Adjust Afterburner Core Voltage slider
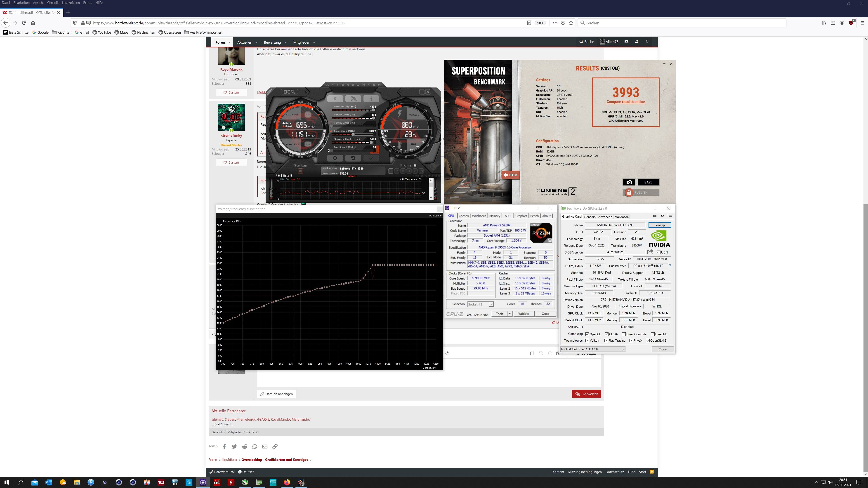Viewport: 868px width, 488px height. (x=353, y=110)
